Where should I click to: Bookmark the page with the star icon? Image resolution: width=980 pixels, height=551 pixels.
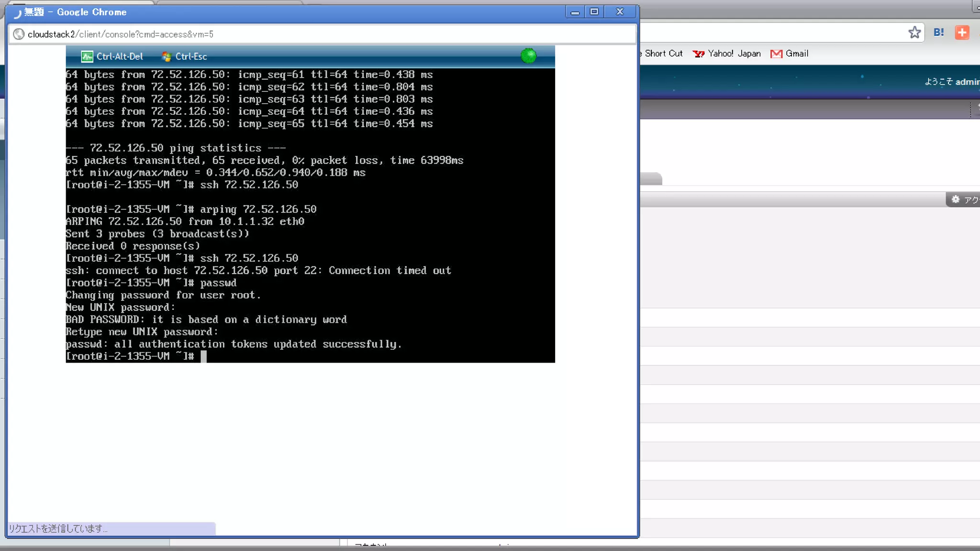click(914, 33)
